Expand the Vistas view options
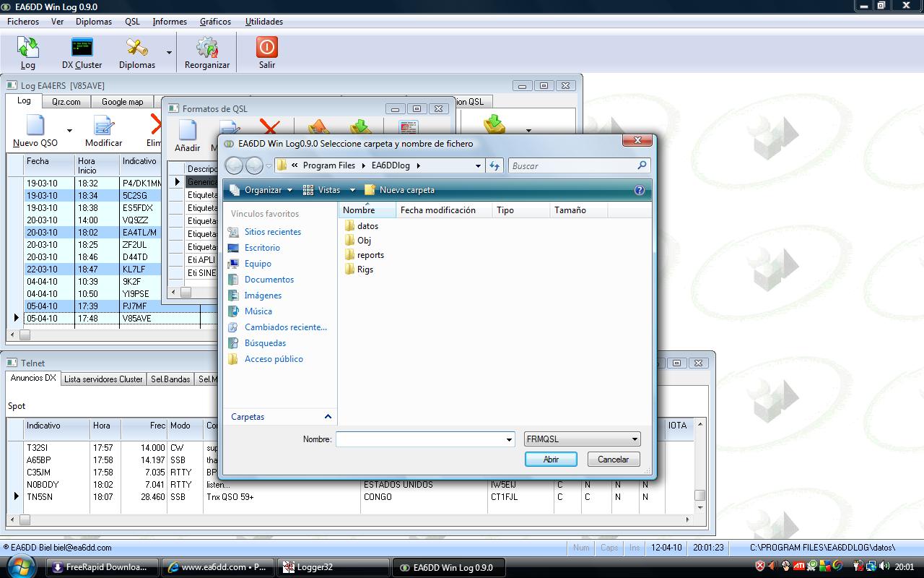 [x=329, y=190]
